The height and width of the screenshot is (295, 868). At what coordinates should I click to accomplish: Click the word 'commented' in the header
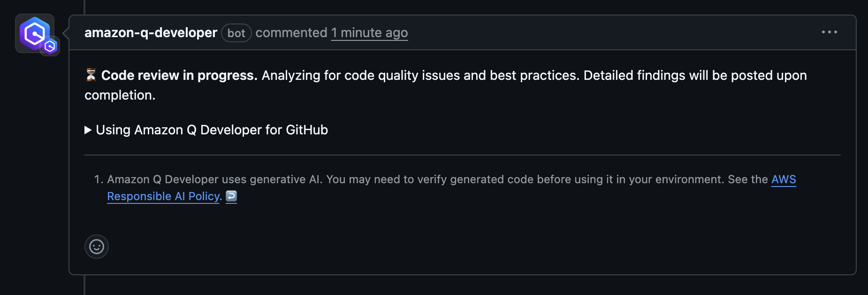point(291,33)
